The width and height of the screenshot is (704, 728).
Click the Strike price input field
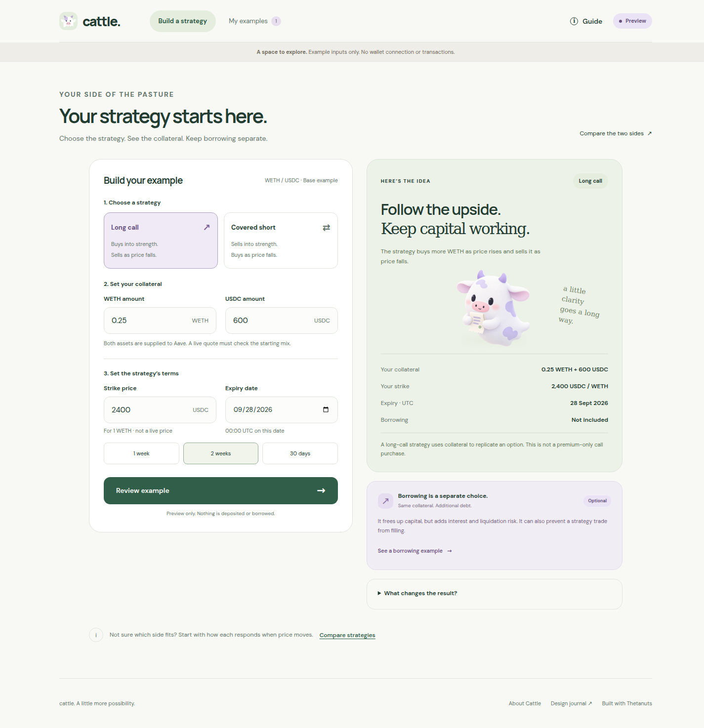pos(160,410)
